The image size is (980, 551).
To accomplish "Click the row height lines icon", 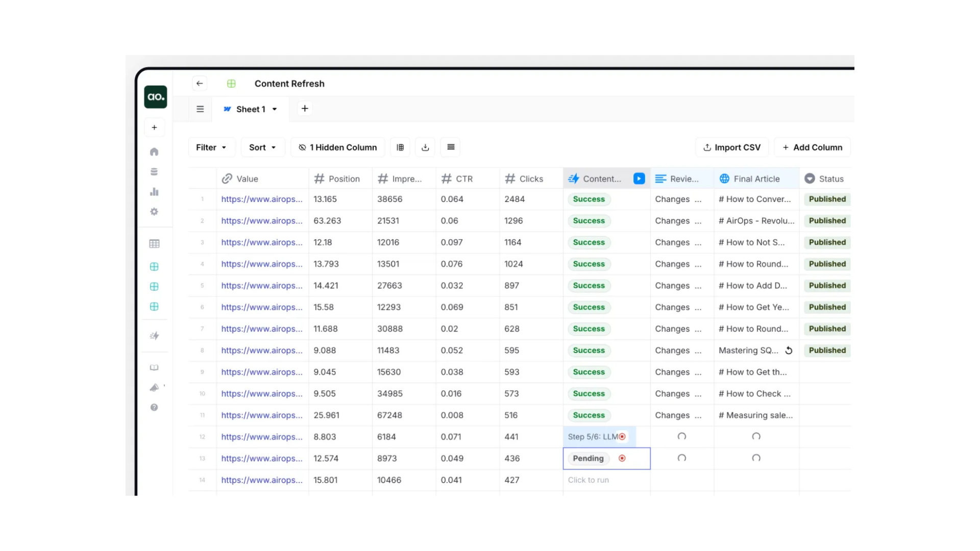I will pyautogui.click(x=451, y=147).
